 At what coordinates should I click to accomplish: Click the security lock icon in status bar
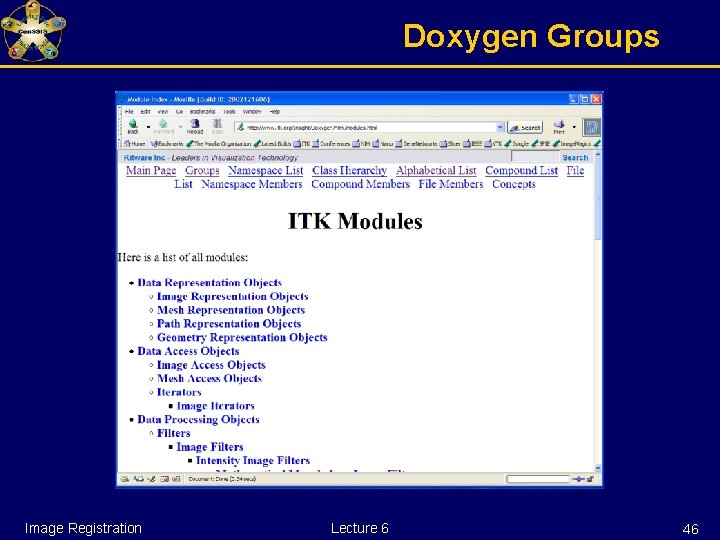[590, 479]
